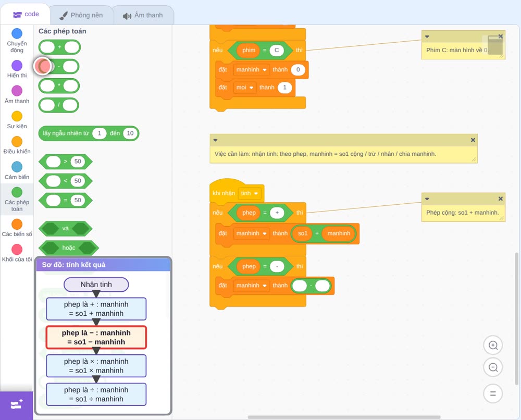Select the Các phép toán category circle
The image size is (521, 420).
click(x=17, y=192)
